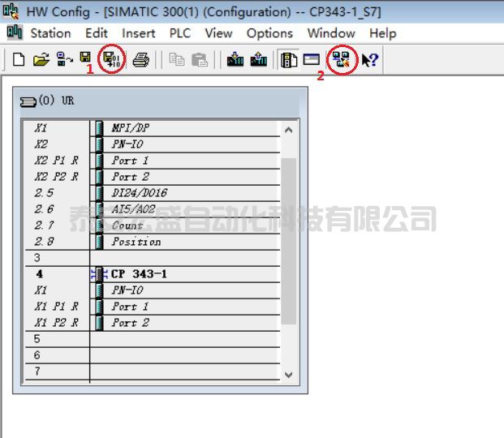
Task: Click the rack scrollbar up arrow
Action: tap(288, 129)
